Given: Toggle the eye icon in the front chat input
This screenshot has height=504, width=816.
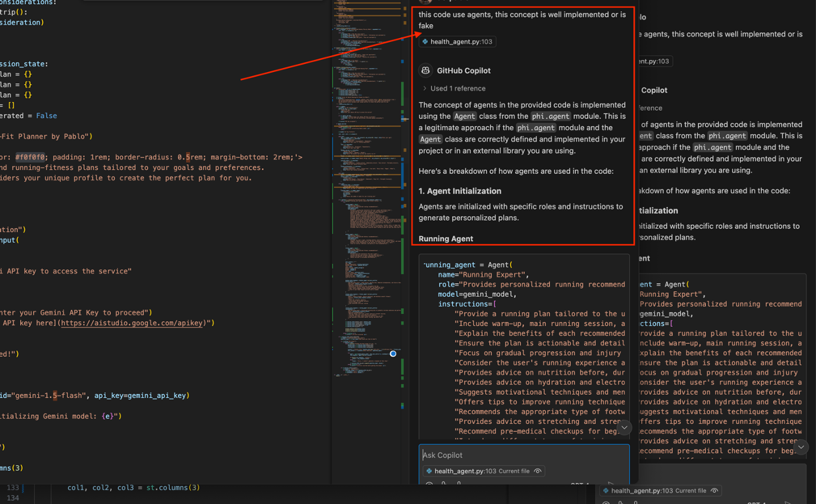Looking at the screenshot, I should pos(538,471).
